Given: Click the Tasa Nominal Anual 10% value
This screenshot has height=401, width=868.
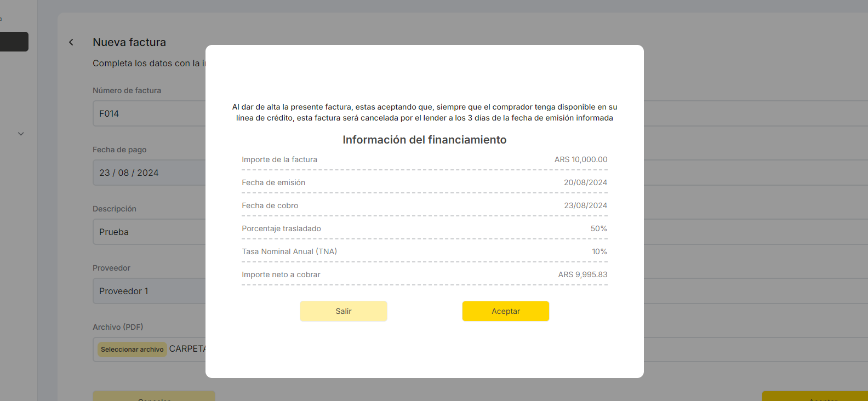Looking at the screenshot, I should click(599, 251).
